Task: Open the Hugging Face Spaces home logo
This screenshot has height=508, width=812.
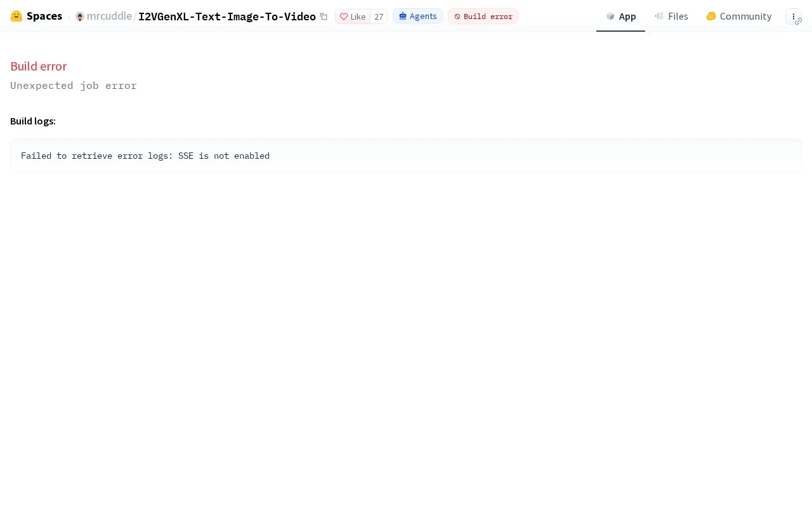Action: pos(16,17)
